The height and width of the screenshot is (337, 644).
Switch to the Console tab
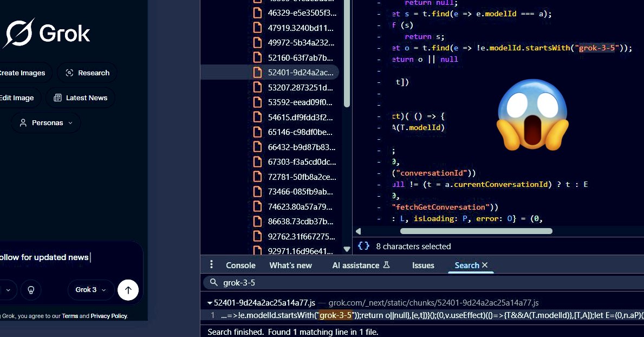(x=240, y=265)
